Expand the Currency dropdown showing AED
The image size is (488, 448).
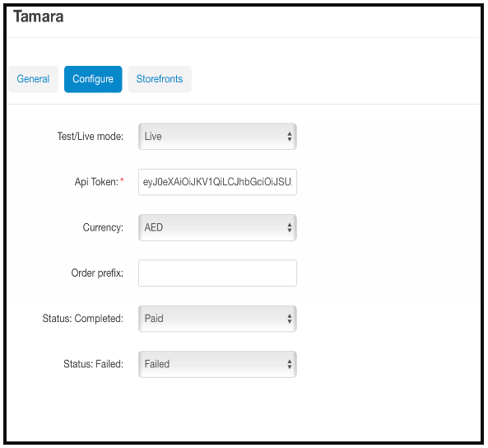point(217,227)
